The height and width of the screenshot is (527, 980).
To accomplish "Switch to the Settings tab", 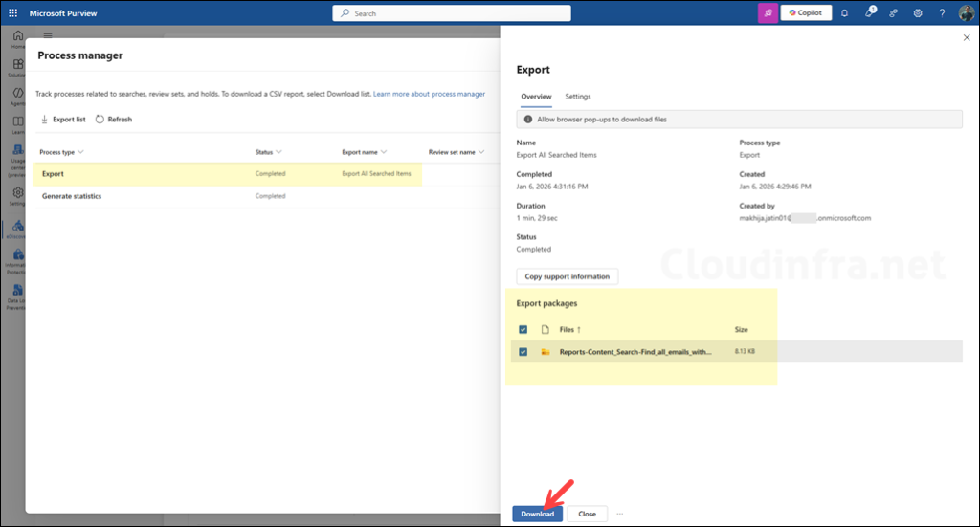I will 577,97.
